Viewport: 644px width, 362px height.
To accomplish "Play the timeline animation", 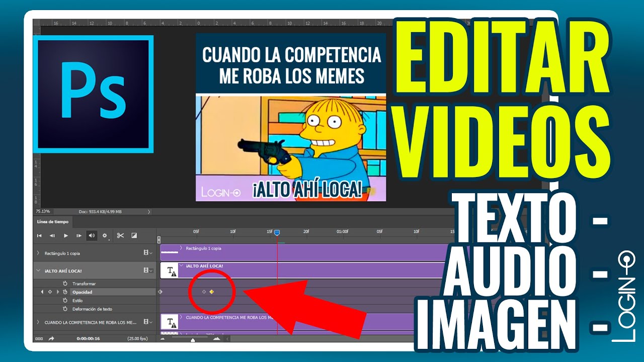I will tap(65, 235).
